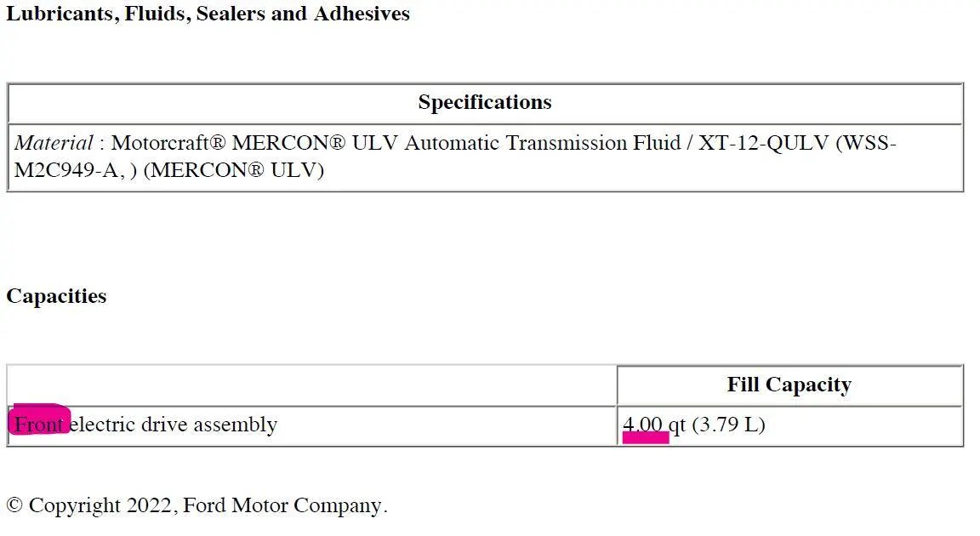This screenshot has height=536, width=980.
Task: Click the pink-highlighted word "Front"
Action: tap(39, 424)
